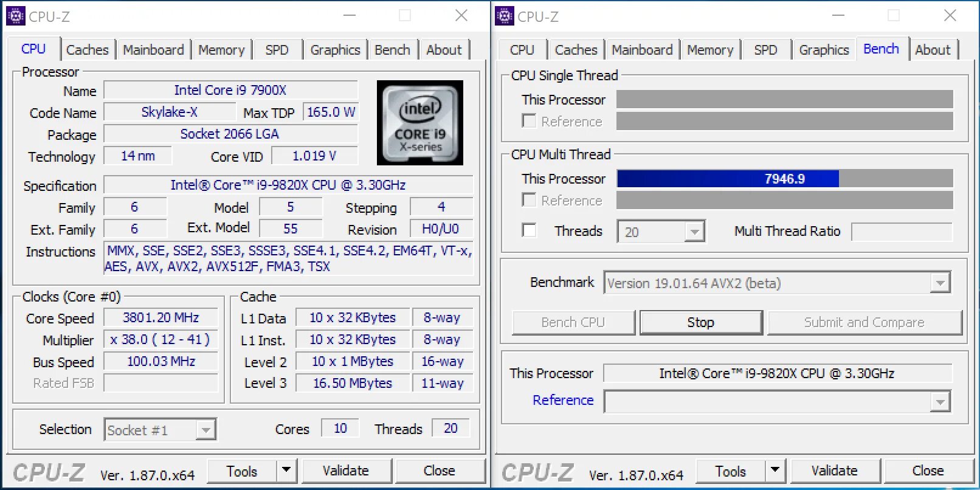Image resolution: width=980 pixels, height=490 pixels.
Task: Click the Reference link label in Bench tab
Action: (563, 400)
